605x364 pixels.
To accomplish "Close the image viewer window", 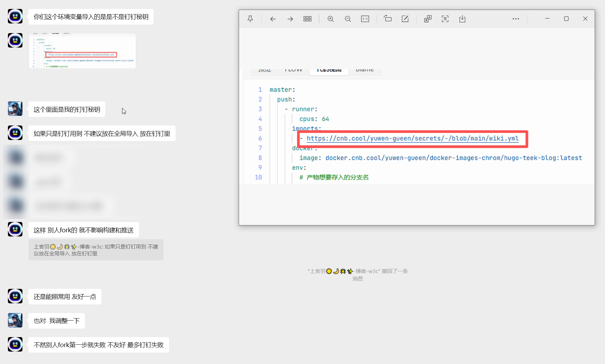I will point(585,19).
